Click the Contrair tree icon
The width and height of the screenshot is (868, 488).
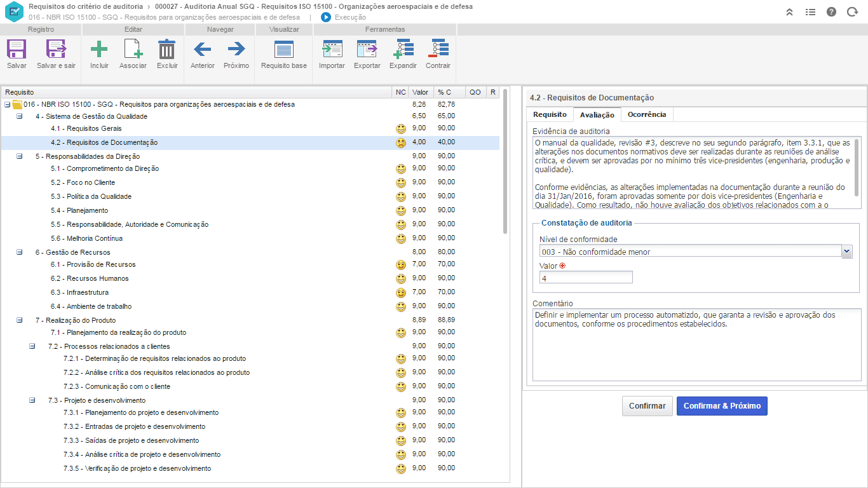point(438,50)
